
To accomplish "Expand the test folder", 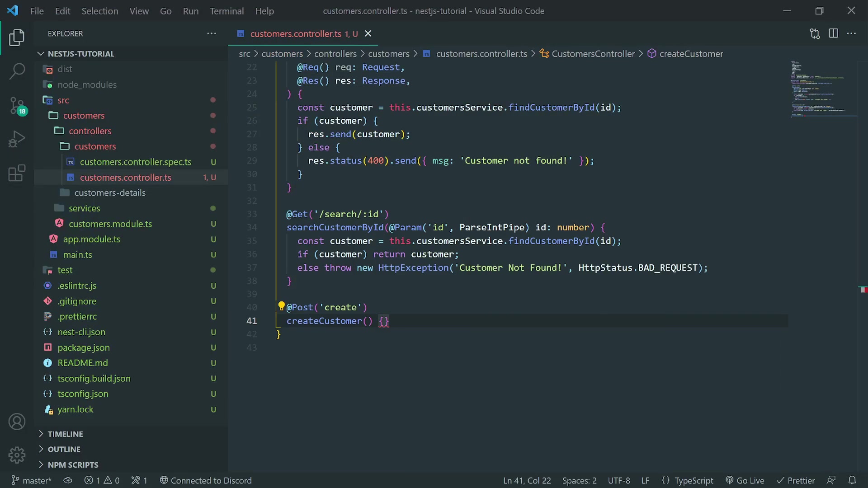I will (131, 270).
